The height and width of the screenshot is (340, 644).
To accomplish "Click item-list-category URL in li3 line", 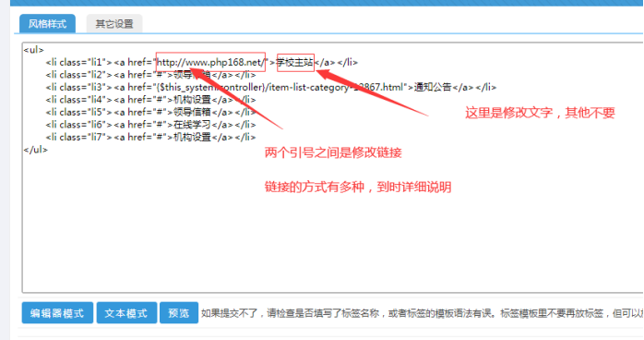I will (281, 87).
